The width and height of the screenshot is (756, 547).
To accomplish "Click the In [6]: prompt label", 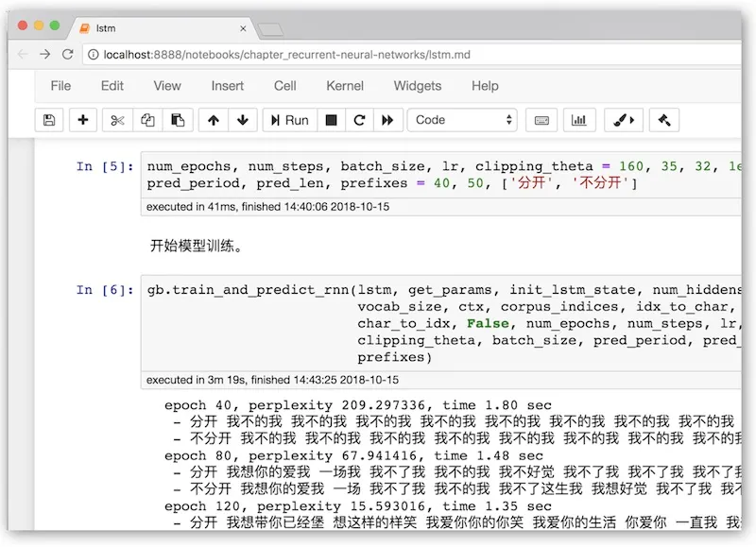I will tap(105, 290).
